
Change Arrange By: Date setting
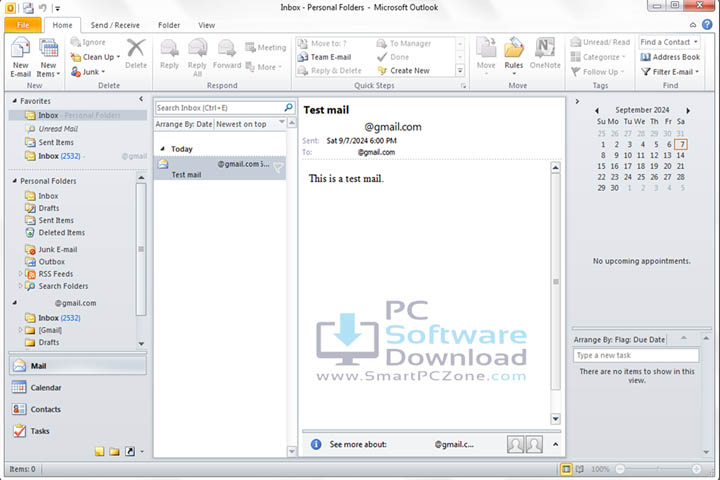(184, 124)
